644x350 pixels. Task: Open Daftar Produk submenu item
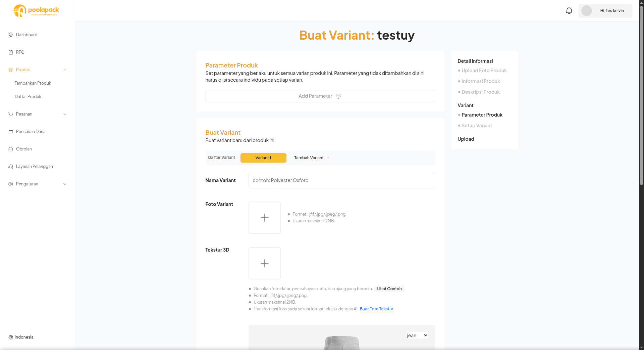[x=28, y=97]
